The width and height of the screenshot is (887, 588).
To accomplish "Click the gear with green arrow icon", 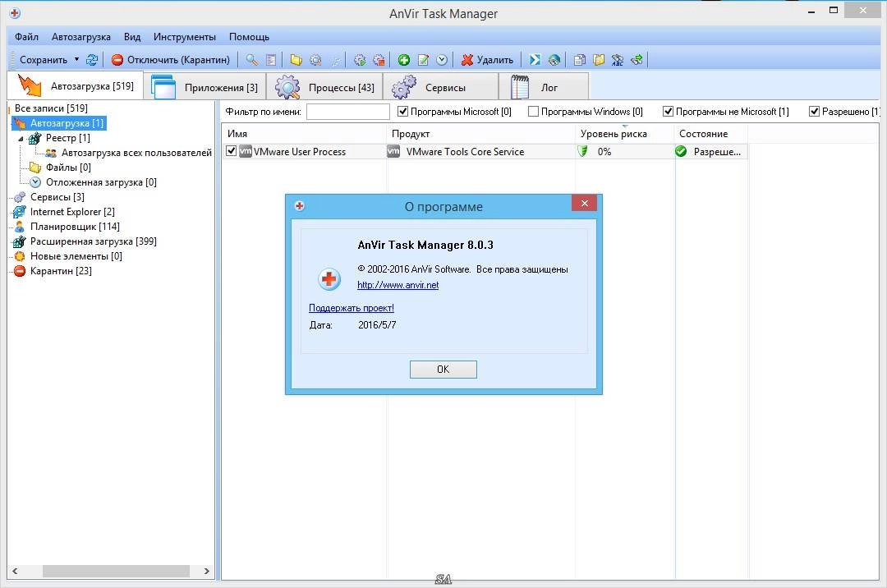I will click(x=359, y=59).
